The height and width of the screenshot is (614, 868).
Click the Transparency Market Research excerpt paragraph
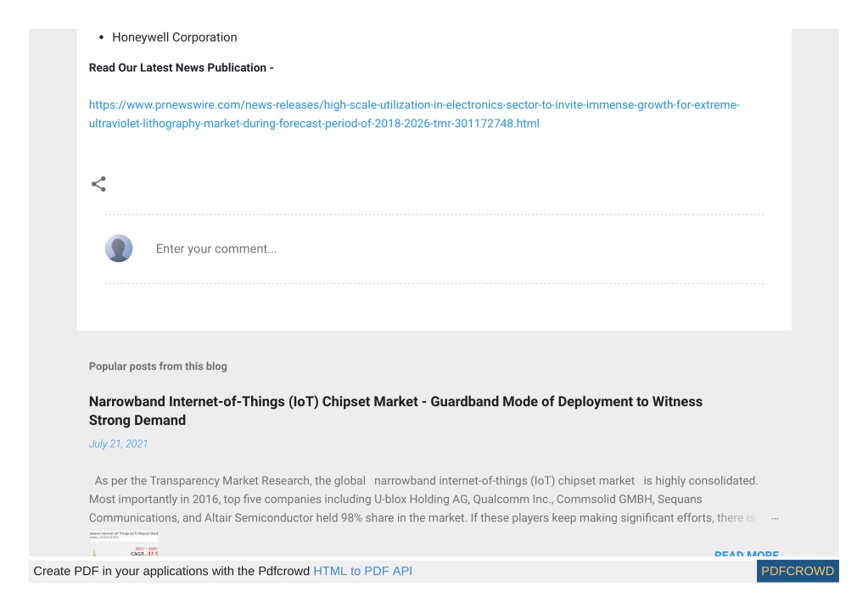pyautogui.click(x=423, y=500)
